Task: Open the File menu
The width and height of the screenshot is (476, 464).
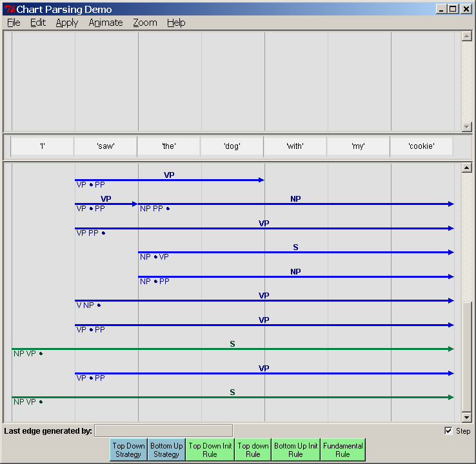Action: click(14, 23)
